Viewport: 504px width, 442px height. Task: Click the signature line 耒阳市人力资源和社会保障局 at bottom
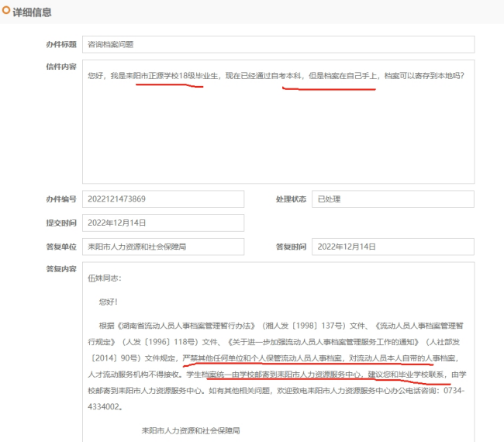tap(191, 430)
